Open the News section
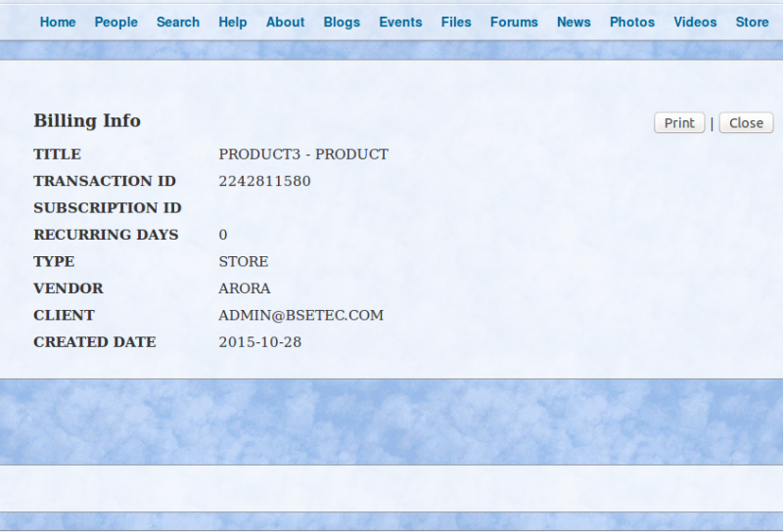The image size is (783, 532). point(574,22)
